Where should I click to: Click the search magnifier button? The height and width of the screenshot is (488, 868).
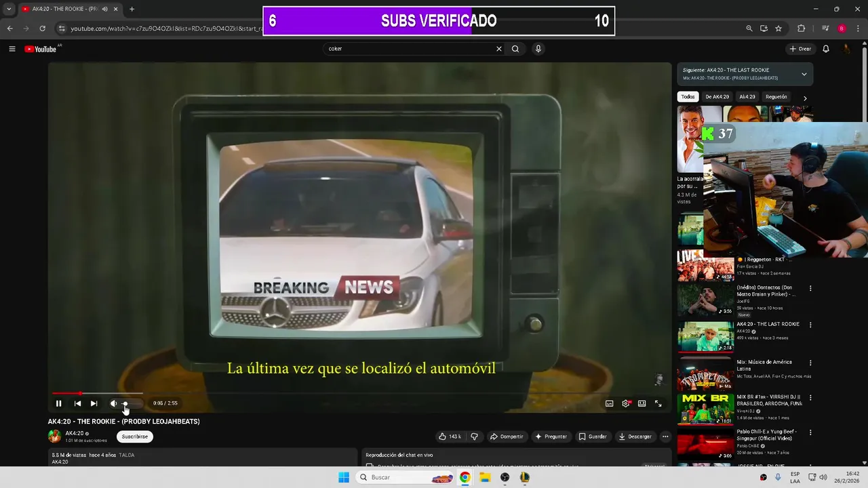tap(515, 49)
